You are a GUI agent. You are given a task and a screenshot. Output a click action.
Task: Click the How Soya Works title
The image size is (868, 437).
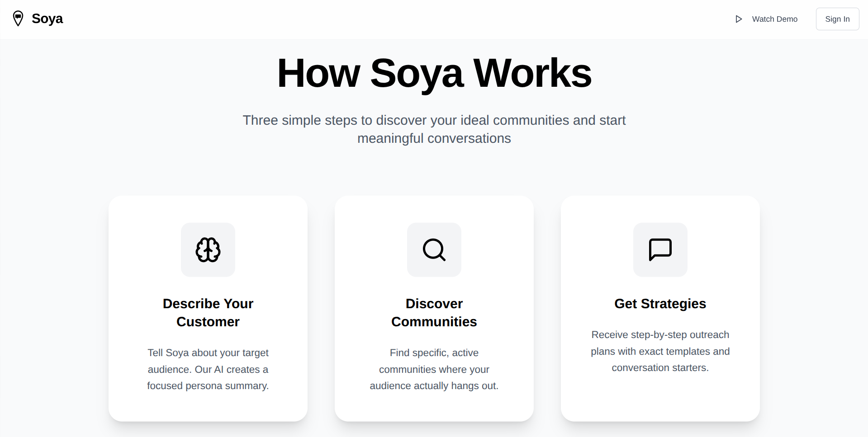[x=434, y=73]
